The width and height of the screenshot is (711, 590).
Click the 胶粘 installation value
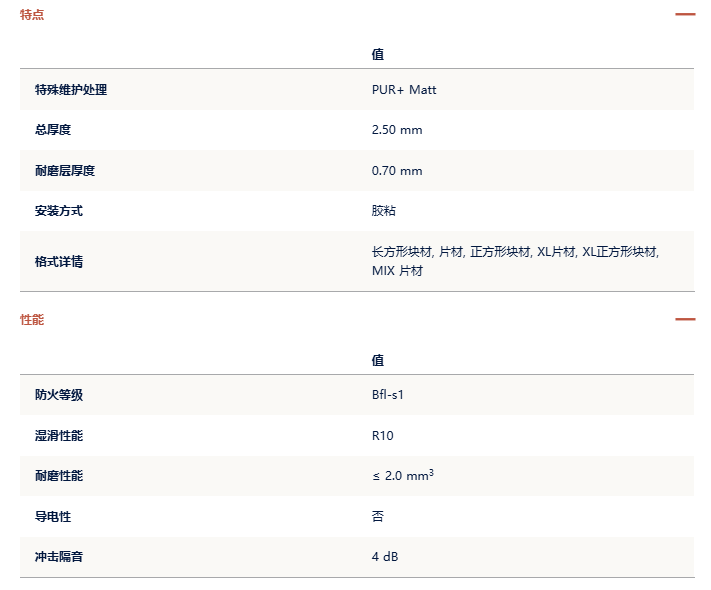click(384, 210)
